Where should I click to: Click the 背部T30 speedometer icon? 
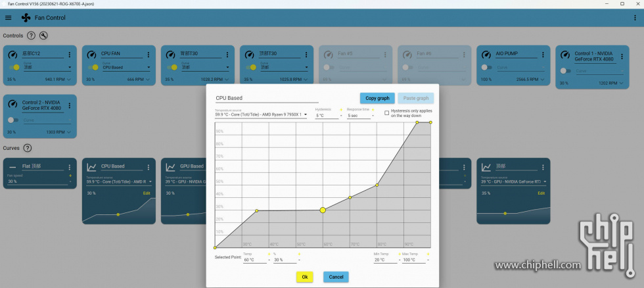click(x=170, y=54)
